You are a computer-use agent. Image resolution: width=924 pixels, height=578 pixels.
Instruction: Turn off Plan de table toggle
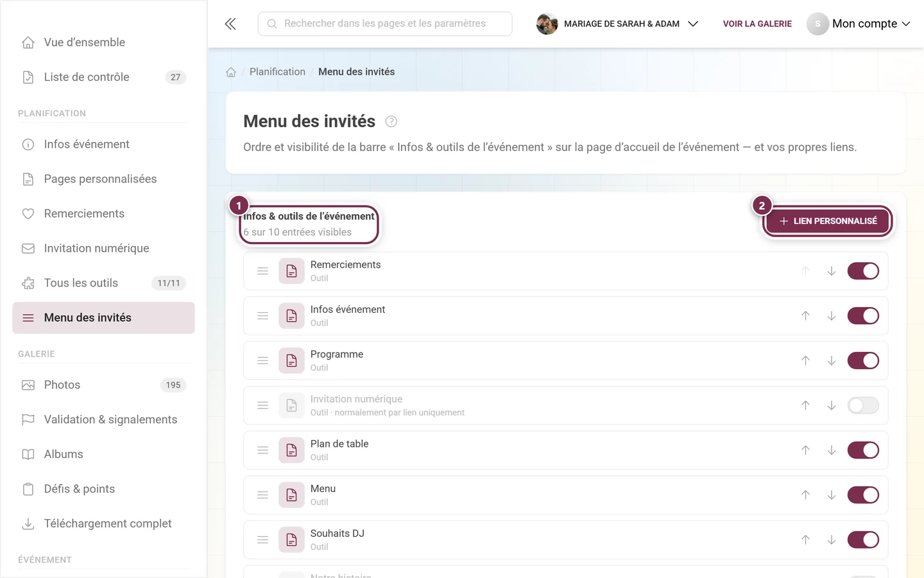[x=863, y=450]
